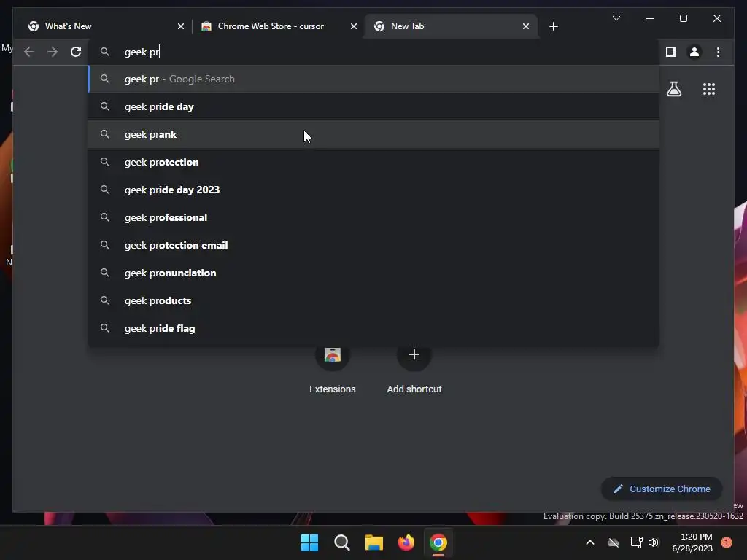747x560 pixels.
Task: Open the notification badge in the tray
Action: coord(727,542)
